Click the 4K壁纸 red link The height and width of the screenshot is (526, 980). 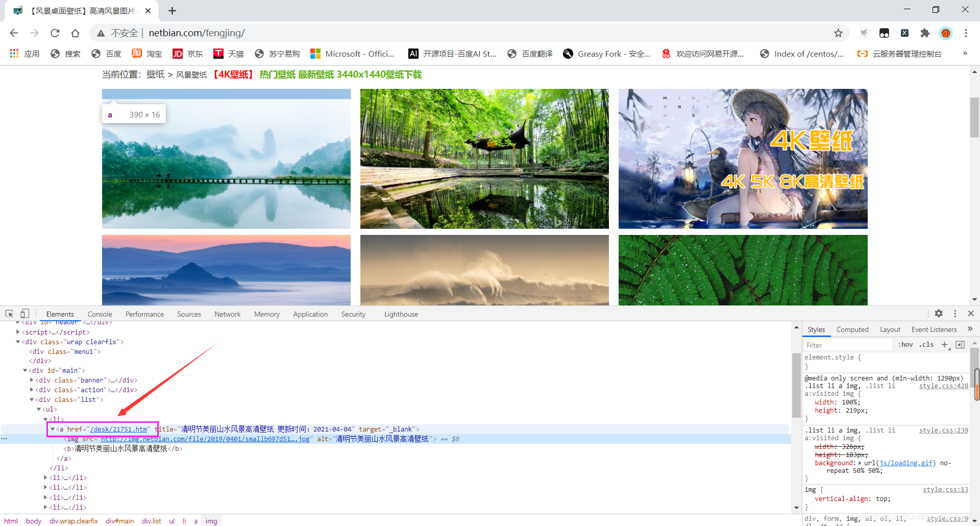point(233,75)
